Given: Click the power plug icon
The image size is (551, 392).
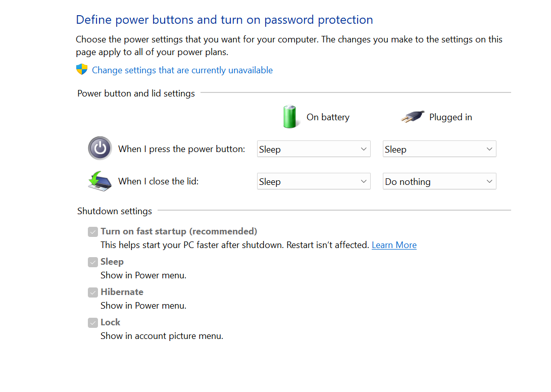Looking at the screenshot, I should (413, 117).
